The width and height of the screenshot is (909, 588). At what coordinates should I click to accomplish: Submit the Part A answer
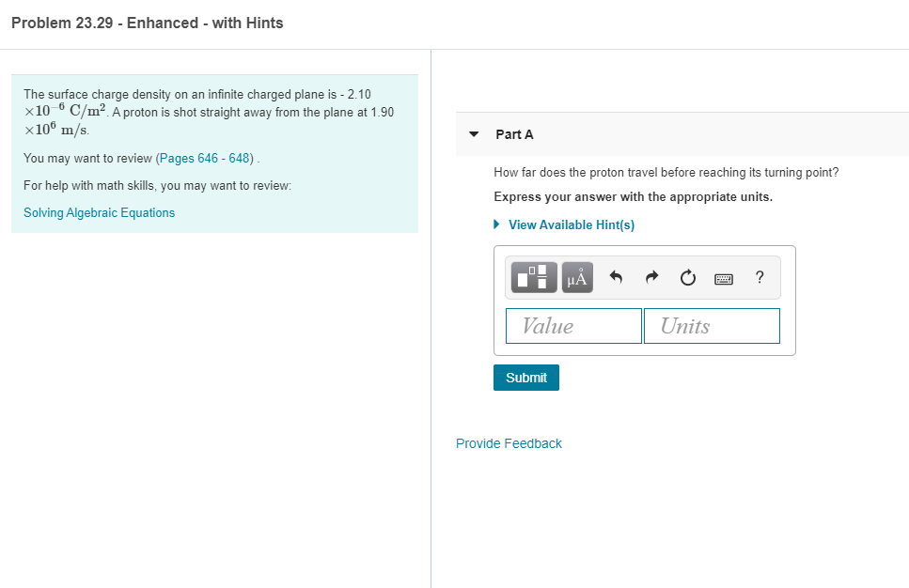(526, 378)
